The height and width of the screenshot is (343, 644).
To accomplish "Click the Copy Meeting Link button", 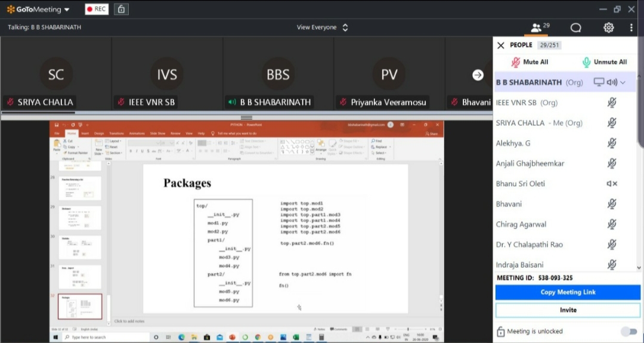I will point(568,292).
